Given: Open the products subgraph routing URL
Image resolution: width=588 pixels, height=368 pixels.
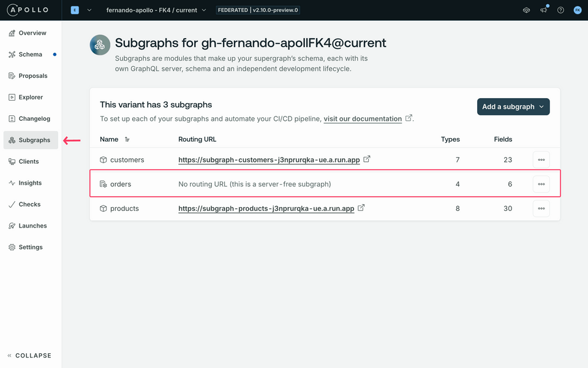Looking at the screenshot, I should (266, 209).
